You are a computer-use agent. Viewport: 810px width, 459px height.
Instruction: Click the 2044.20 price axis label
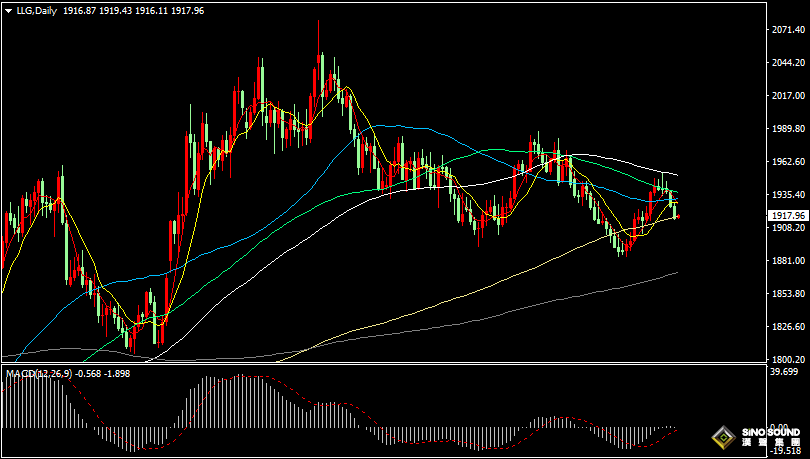tap(789, 63)
